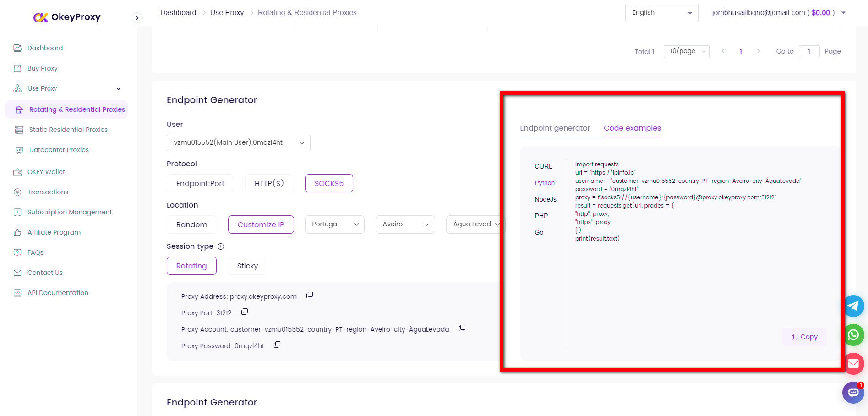The image size is (868, 416).
Task: Open the Portugal country dropdown
Action: (335, 224)
